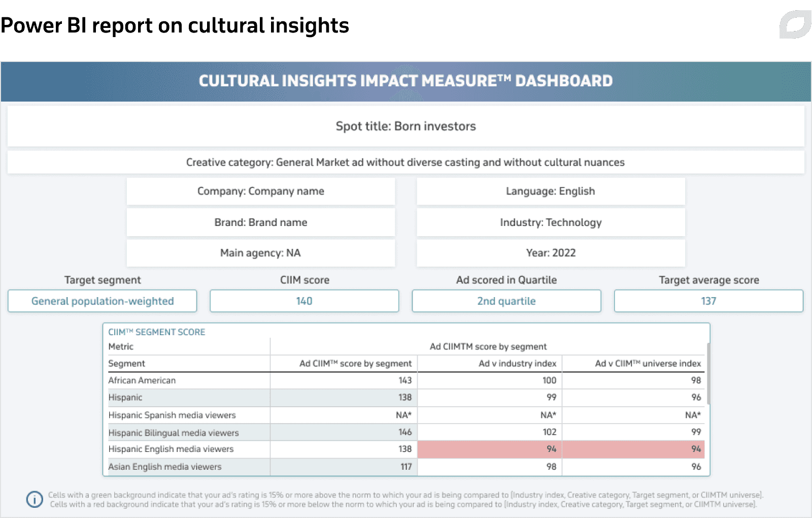Click the Segment column header
The width and height of the screenshot is (812, 518).
(x=126, y=364)
